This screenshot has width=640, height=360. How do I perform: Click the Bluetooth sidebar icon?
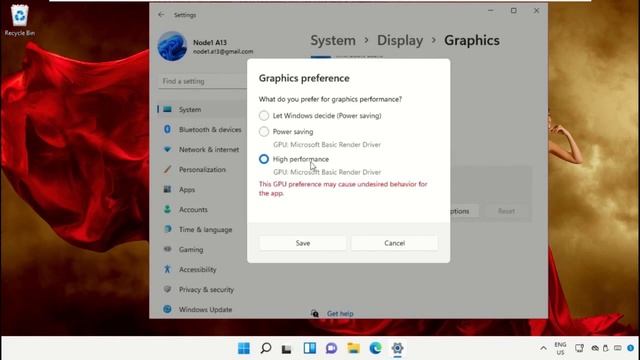point(167,129)
